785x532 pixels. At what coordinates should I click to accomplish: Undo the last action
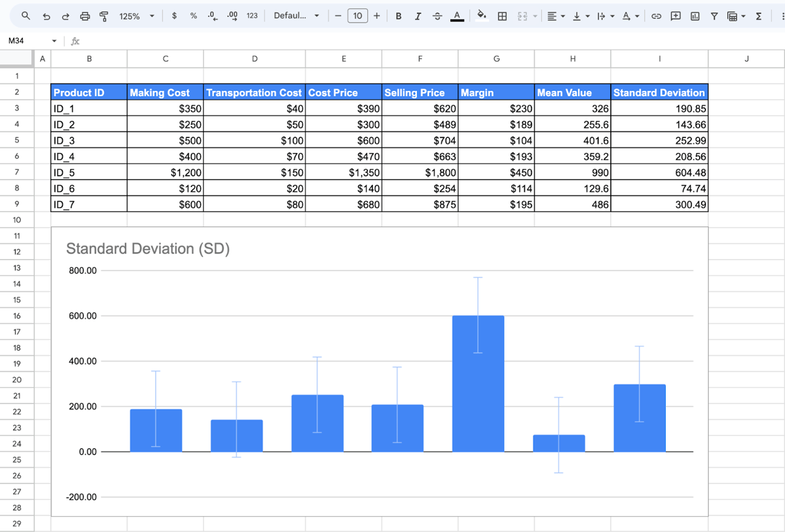pos(46,16)
